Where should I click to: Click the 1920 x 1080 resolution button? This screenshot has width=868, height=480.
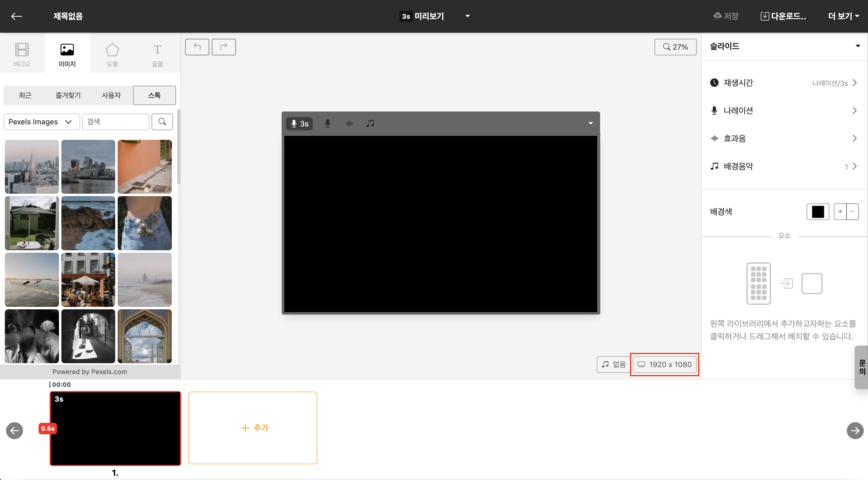pos(664,364)
